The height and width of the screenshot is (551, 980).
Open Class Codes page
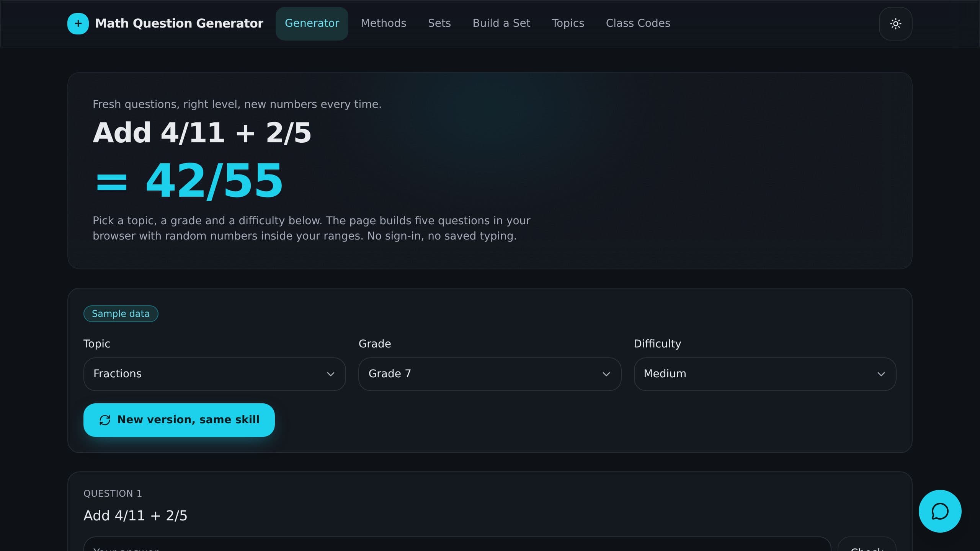click(638, 23)
